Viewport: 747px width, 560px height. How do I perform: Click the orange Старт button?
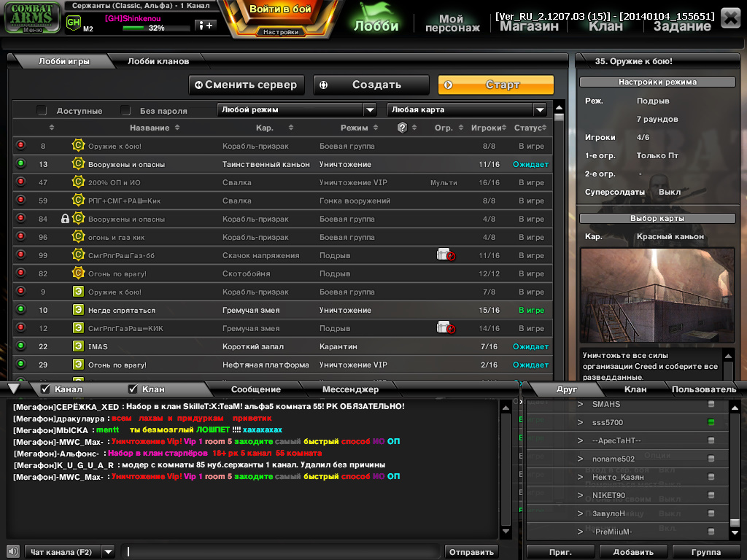(x=496, y=85)
